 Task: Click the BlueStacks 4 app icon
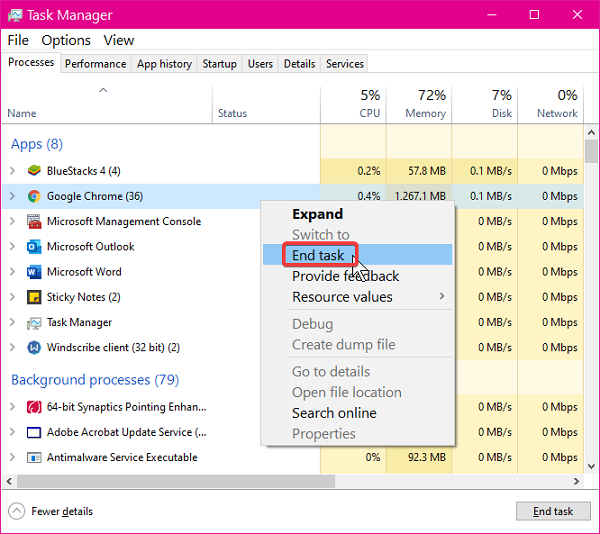35,171
